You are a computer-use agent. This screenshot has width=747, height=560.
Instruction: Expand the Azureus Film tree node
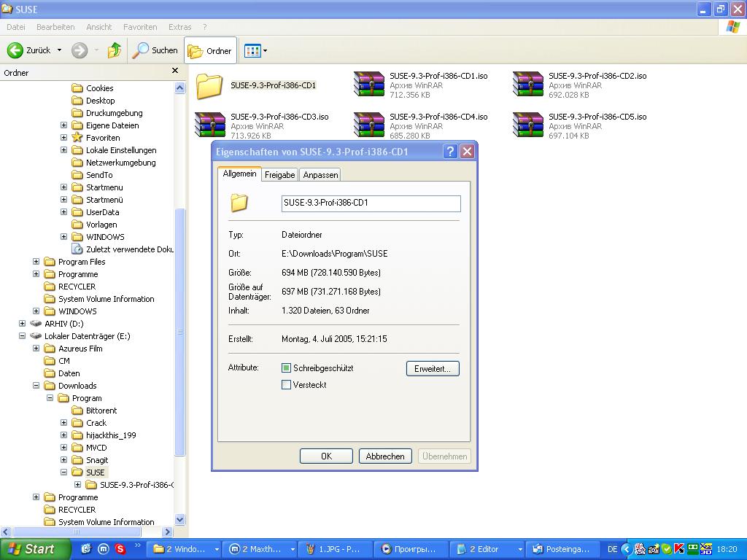[x=36, y=348]
